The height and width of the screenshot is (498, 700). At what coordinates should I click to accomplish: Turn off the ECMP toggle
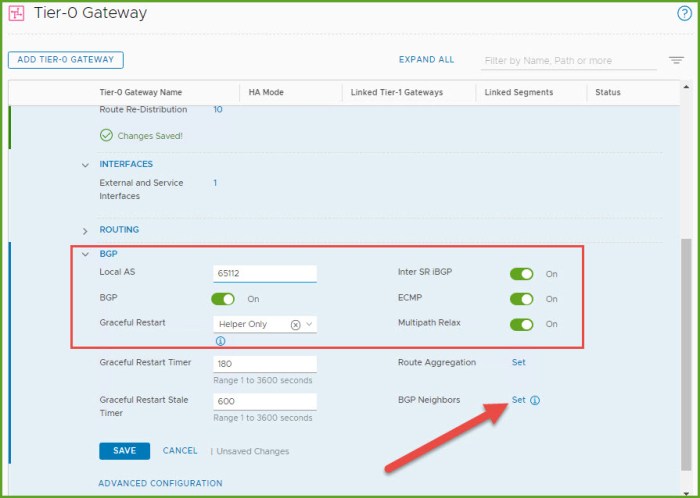[x=521, y=299]
